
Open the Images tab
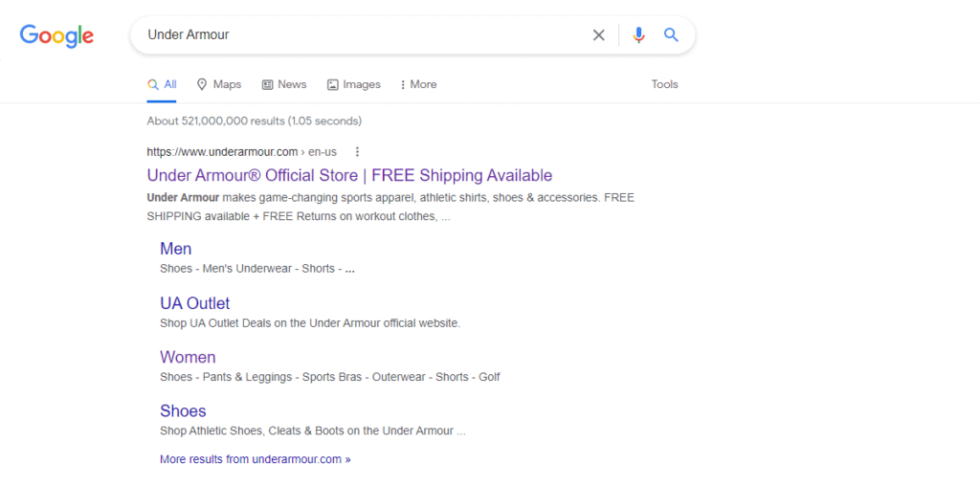(x=354, y=84)
